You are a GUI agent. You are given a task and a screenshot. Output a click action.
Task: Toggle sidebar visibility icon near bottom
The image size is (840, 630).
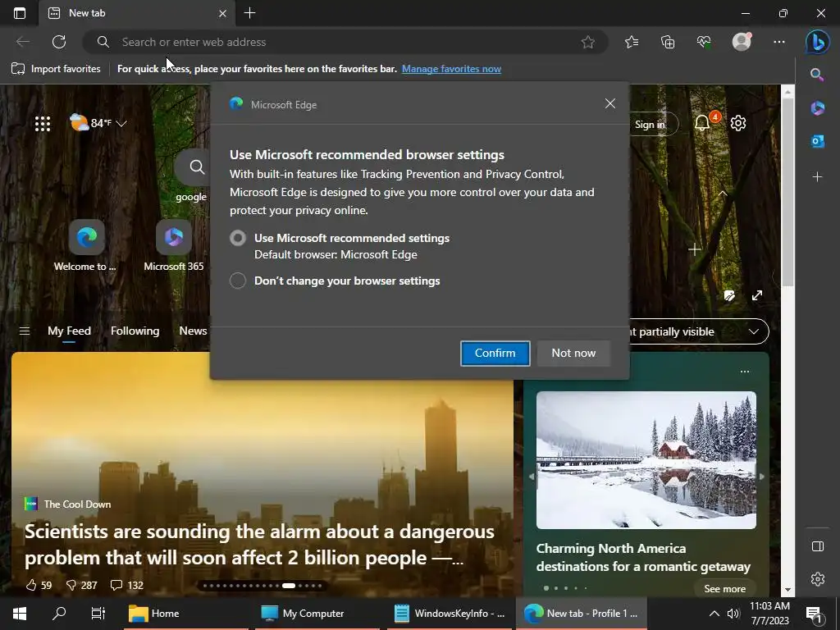pyautogui.click(x=818, y=546)
